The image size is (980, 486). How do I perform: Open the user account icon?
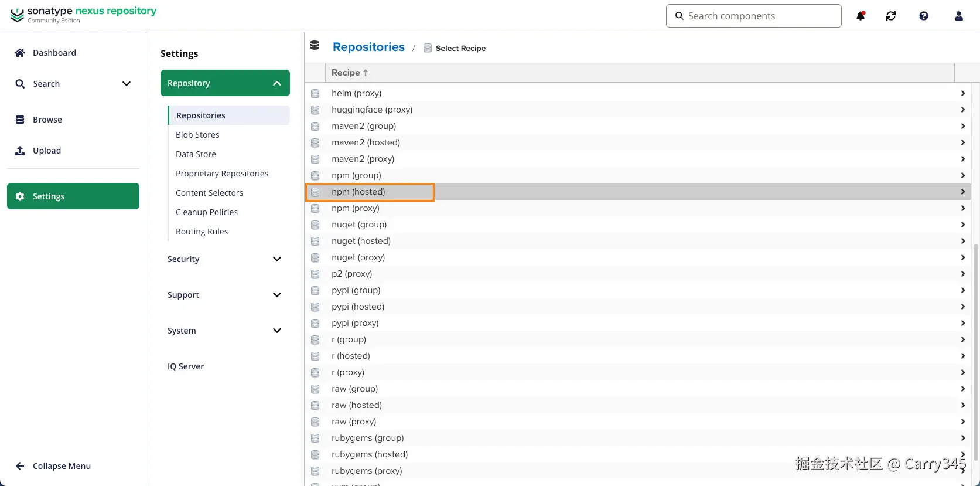click(x=959, y=16)
